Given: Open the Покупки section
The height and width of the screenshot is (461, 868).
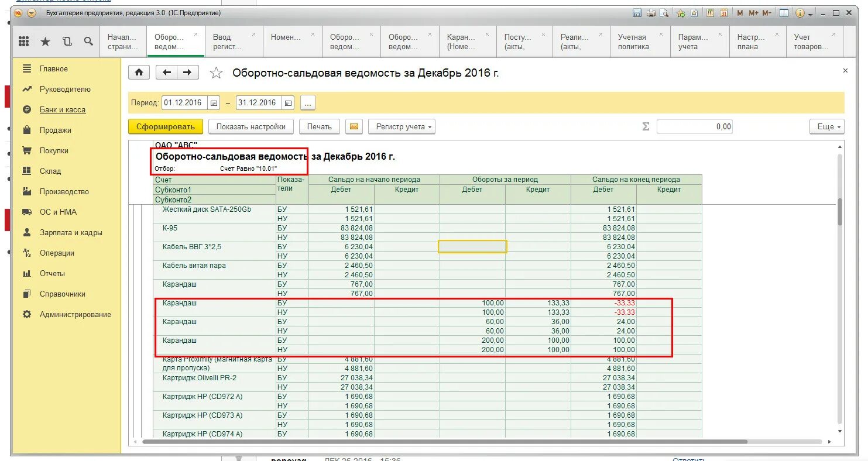Looking at the screenshot, I should (54, 151).
